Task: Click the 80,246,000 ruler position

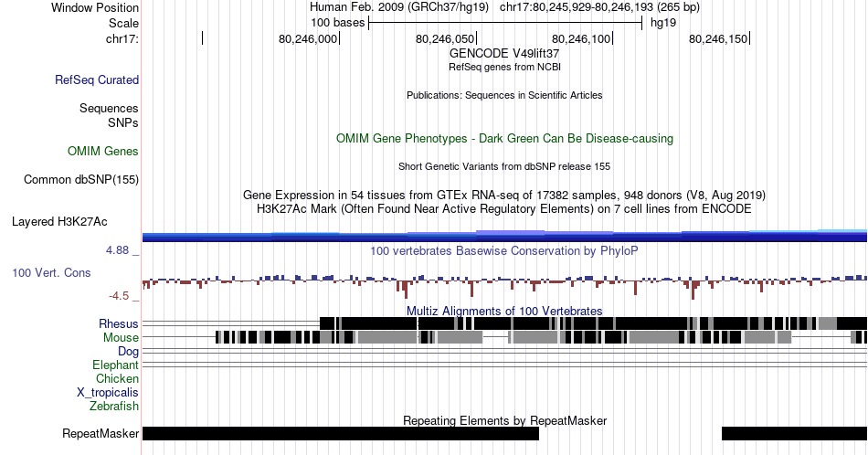Action: 308,38
